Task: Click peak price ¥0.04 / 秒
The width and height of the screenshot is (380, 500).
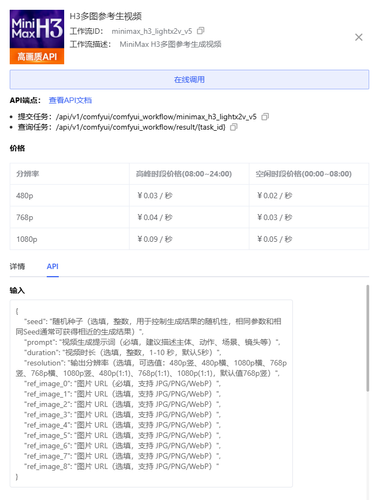Action: (155, 217)
